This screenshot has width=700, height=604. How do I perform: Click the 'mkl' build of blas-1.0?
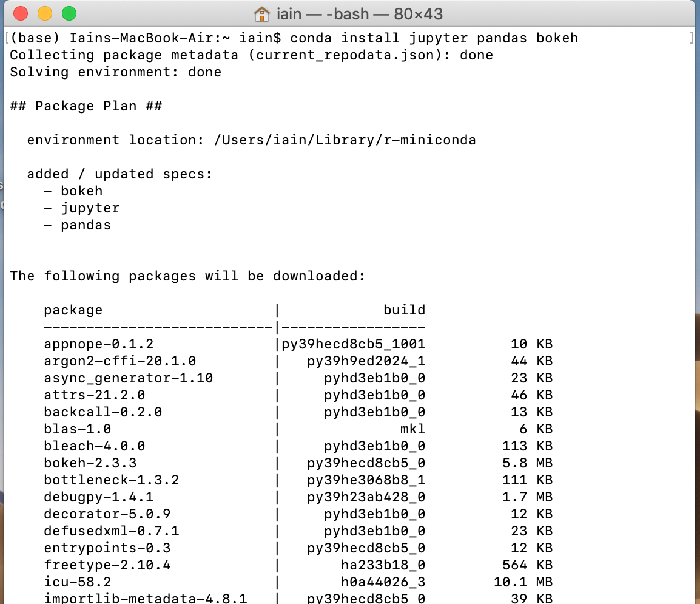pyautogui.click(x=412, y=429)
